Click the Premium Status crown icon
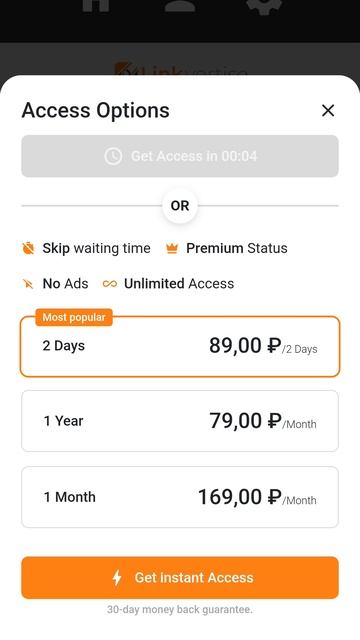 [x=172, y=248]
